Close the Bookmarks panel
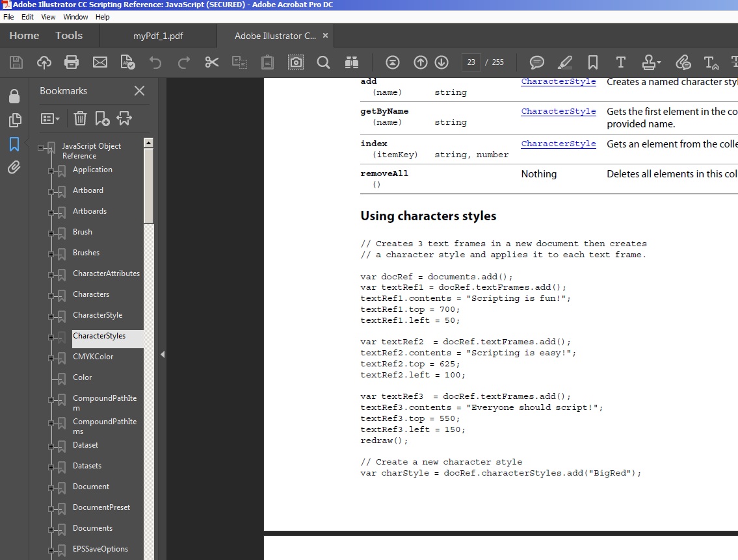 point(139,91)
